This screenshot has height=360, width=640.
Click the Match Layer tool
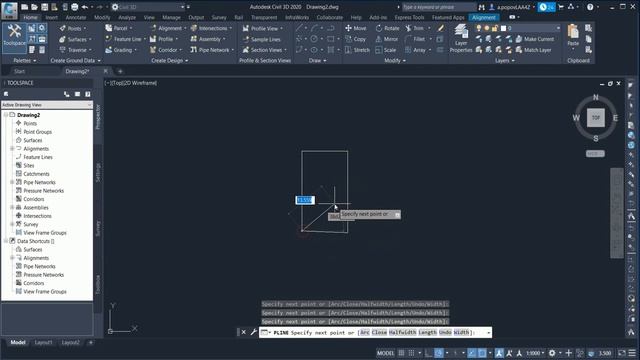pyautogui.click(x=533, y=50)
